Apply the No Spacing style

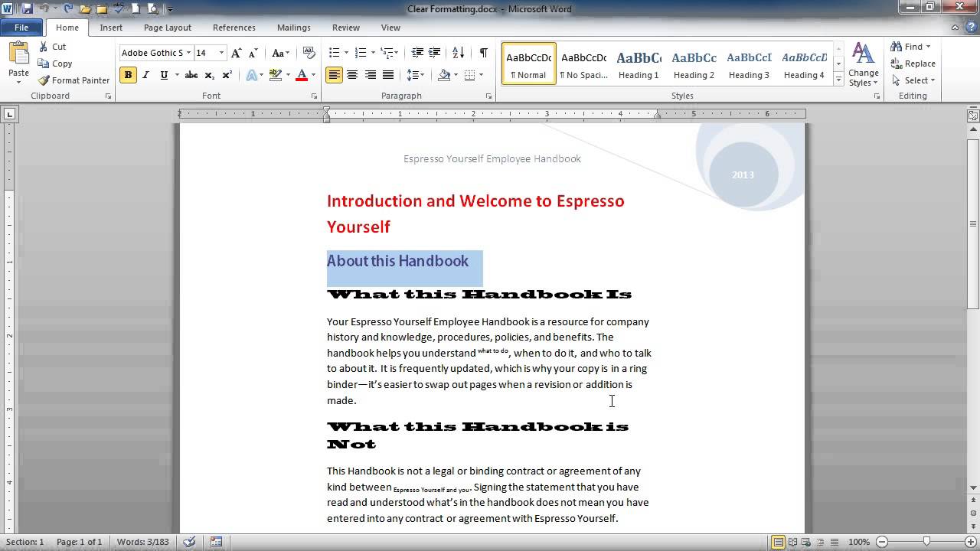[583, 64]
